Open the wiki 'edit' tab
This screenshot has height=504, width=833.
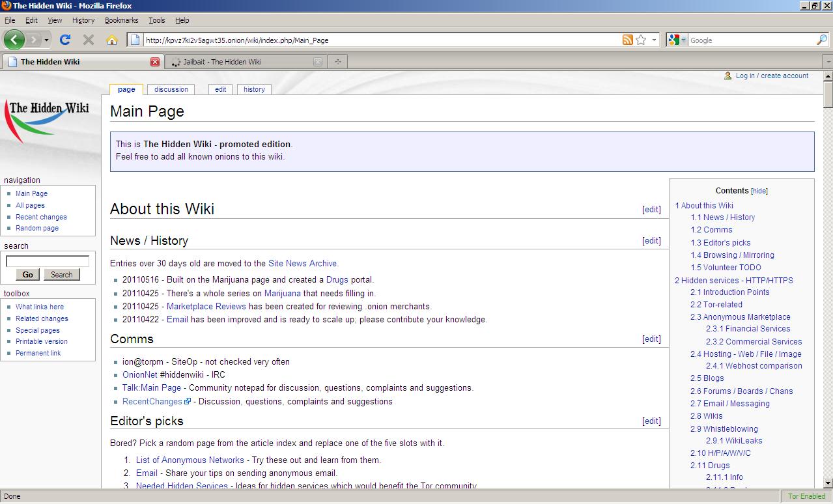221,89
